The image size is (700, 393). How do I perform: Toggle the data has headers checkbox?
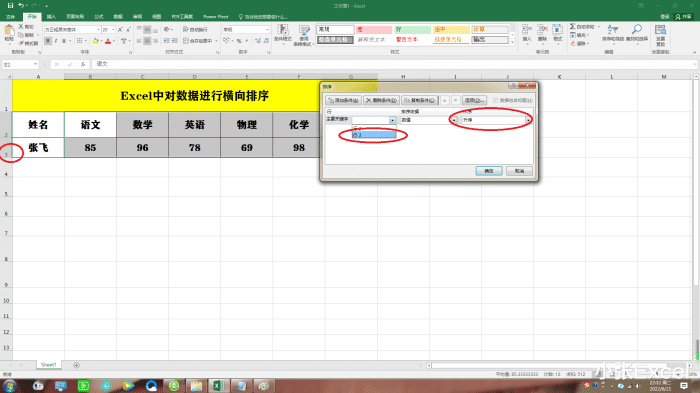(x=495, y=100)
